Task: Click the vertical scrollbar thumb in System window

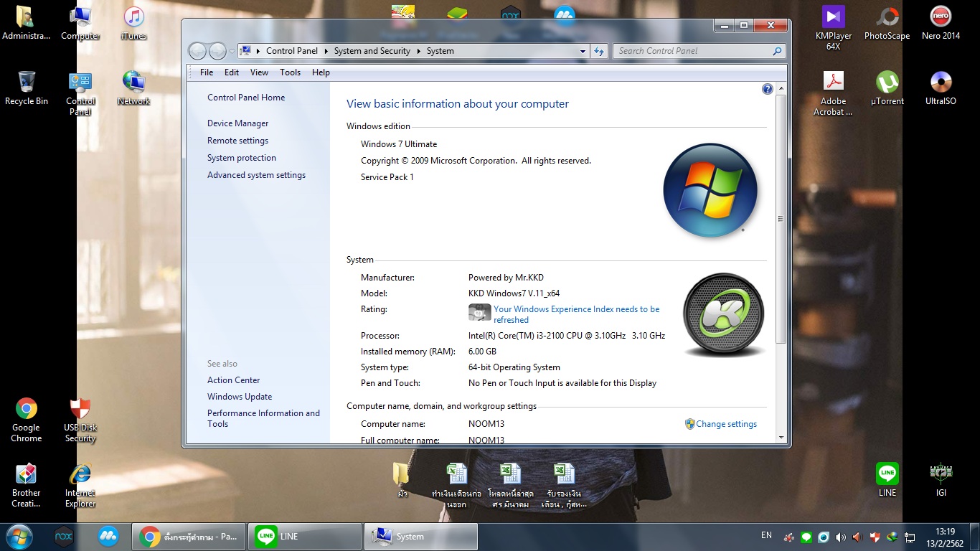Action: click(x=781, y=219)
